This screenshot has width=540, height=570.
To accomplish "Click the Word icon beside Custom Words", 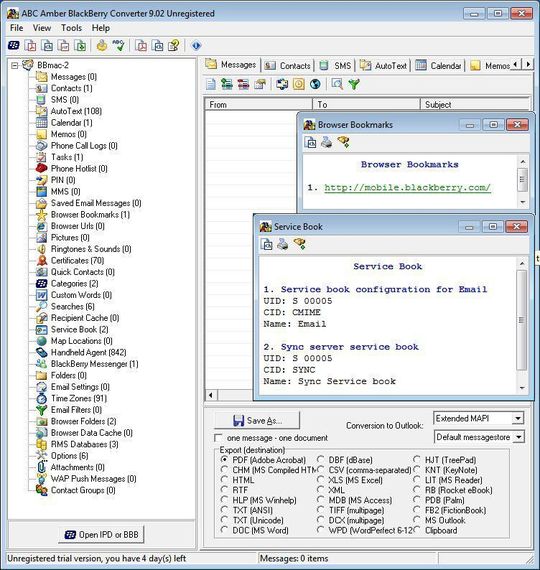I will click(x=42, y=295).
